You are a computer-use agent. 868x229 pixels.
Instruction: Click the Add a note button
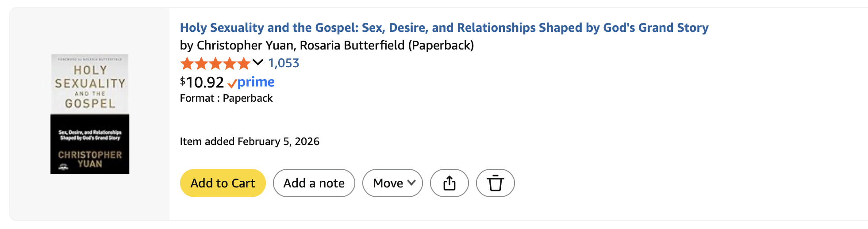click(314, 183)
